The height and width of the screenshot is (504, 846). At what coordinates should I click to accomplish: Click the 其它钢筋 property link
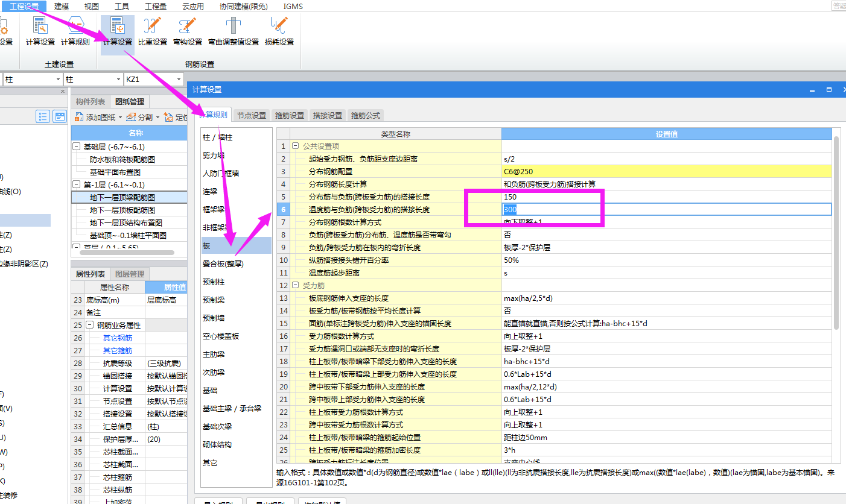click(117, 338)
